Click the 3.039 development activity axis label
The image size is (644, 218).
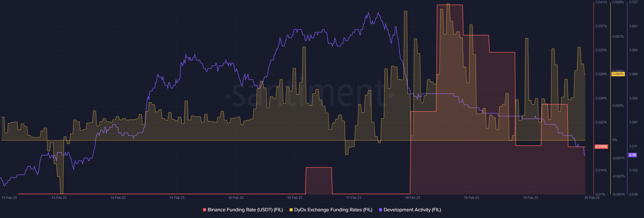[x=633, y=194]
